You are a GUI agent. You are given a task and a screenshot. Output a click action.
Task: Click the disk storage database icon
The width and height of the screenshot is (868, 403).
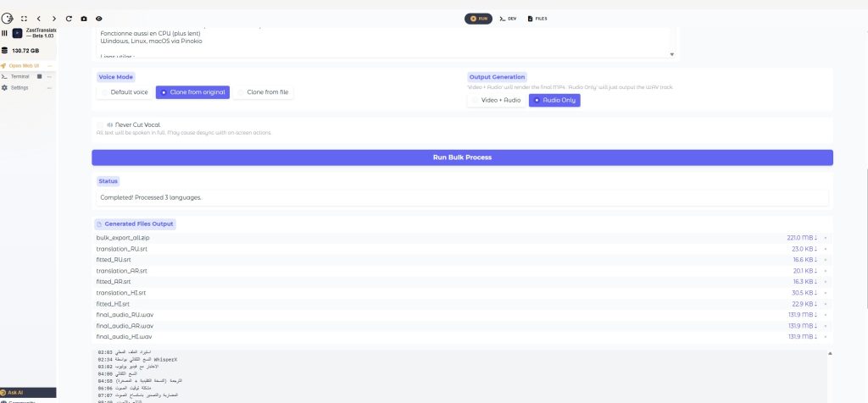[x=4, y=50]
